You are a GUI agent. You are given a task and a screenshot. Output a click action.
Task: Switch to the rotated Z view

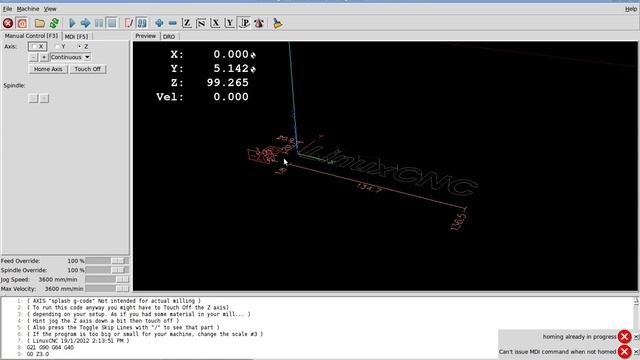(201, 23)
